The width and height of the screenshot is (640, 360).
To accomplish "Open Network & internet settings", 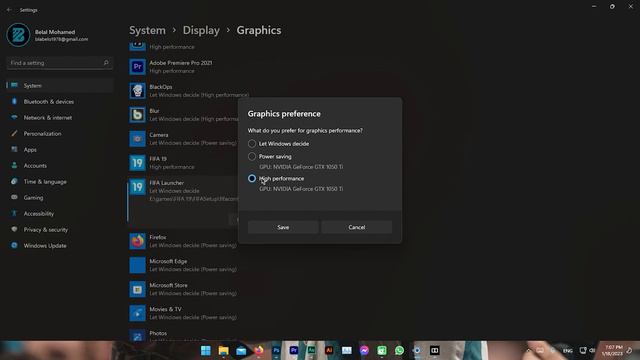I will point(60,118).
